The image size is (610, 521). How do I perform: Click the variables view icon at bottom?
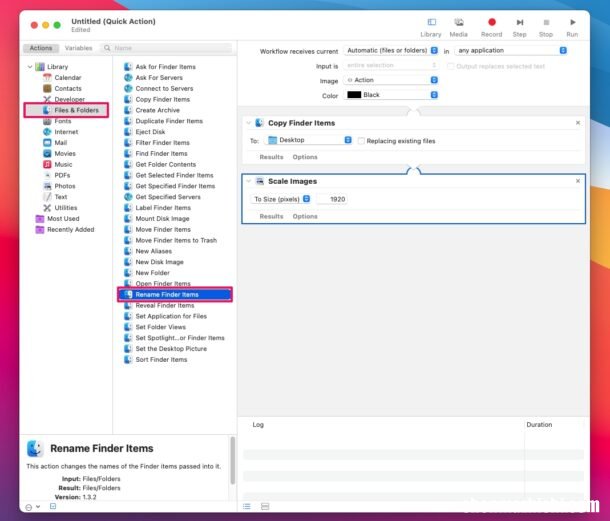coord(265,506)
